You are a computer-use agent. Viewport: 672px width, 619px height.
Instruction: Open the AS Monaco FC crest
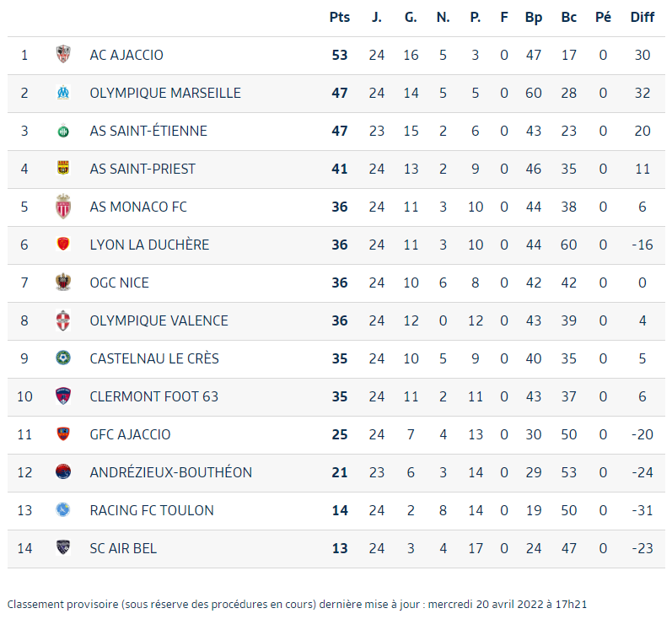(63, 207)
